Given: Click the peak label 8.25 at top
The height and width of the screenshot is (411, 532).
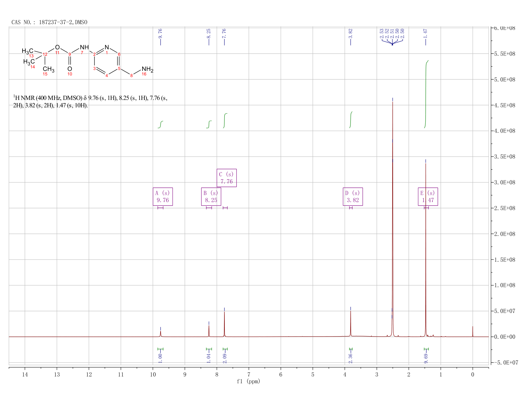Looking at the screenshot, I should tap(209, 33).
